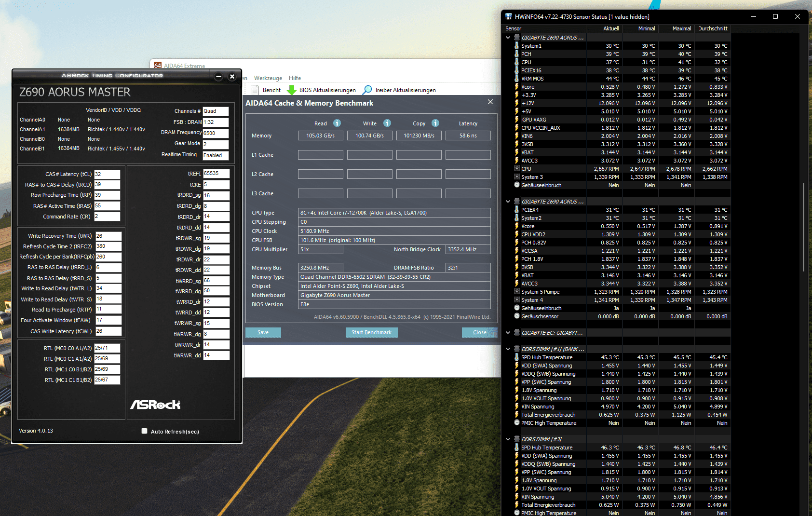Click the Save button in AIDA64 benchmark

tap(263, 332)
